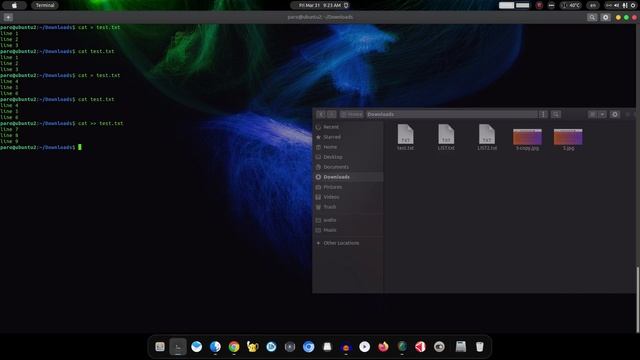This screenshot has height=360, width=640.
Task: Click the terminal window scrollbar
Action: [x=638, y=300]
